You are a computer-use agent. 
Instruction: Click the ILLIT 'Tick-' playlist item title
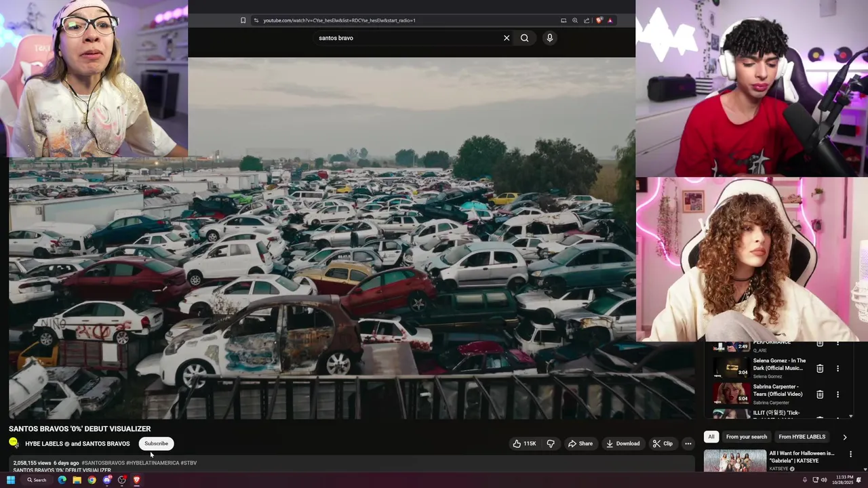pyautogui.click(x=776, y=413)
